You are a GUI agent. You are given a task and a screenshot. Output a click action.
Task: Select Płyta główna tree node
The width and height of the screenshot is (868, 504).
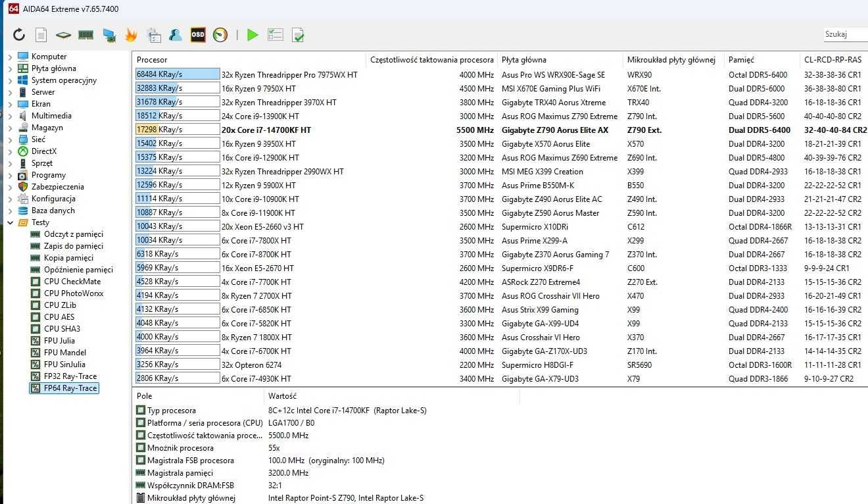click(54, 68)
